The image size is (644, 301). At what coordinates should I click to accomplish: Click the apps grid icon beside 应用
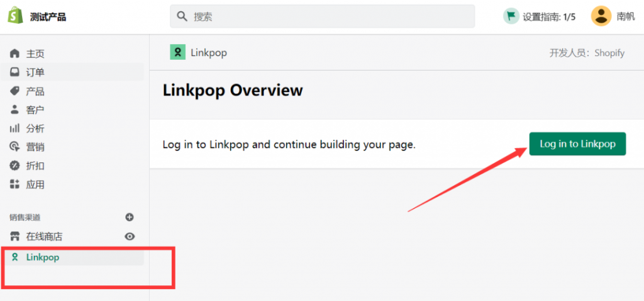pyautogui.click(x=15, y=185)
